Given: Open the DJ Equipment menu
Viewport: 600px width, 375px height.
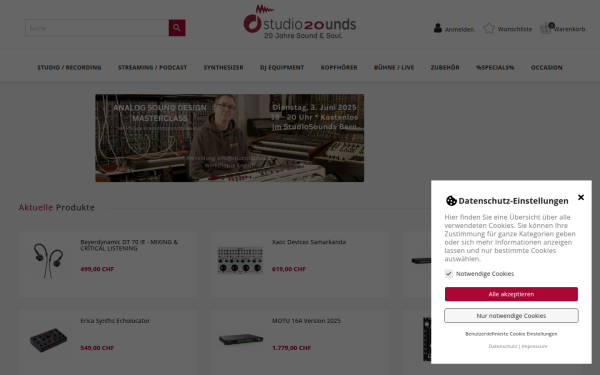Looking at the screenshot, I should tap(282, 67).
